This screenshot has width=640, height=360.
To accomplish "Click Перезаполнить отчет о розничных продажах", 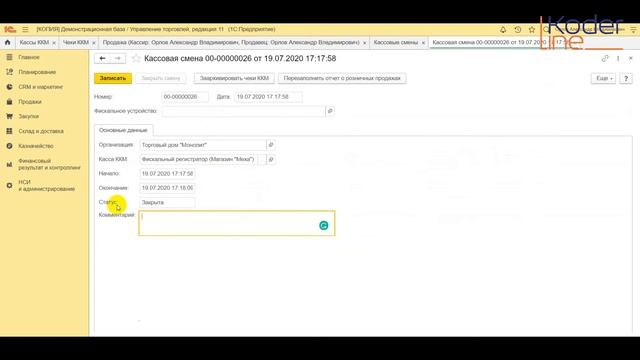I will (x=342, y=78).
